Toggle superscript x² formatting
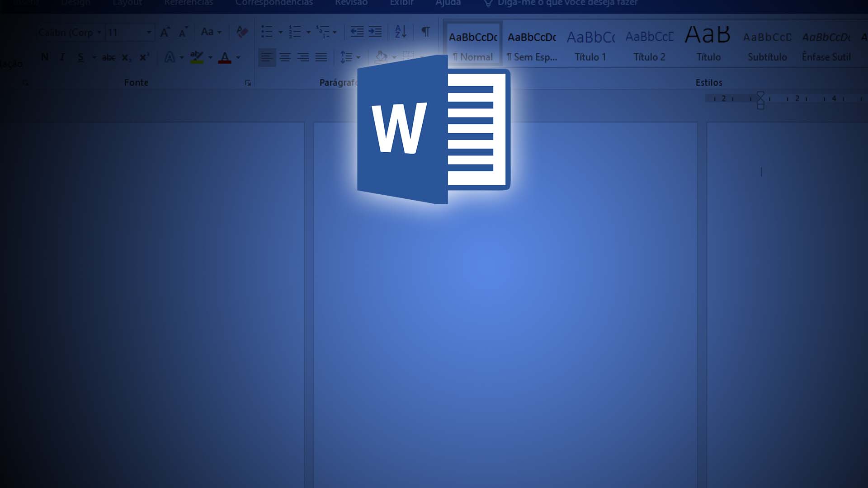Screen dimensions: 868x488 (x=144, y=57)
